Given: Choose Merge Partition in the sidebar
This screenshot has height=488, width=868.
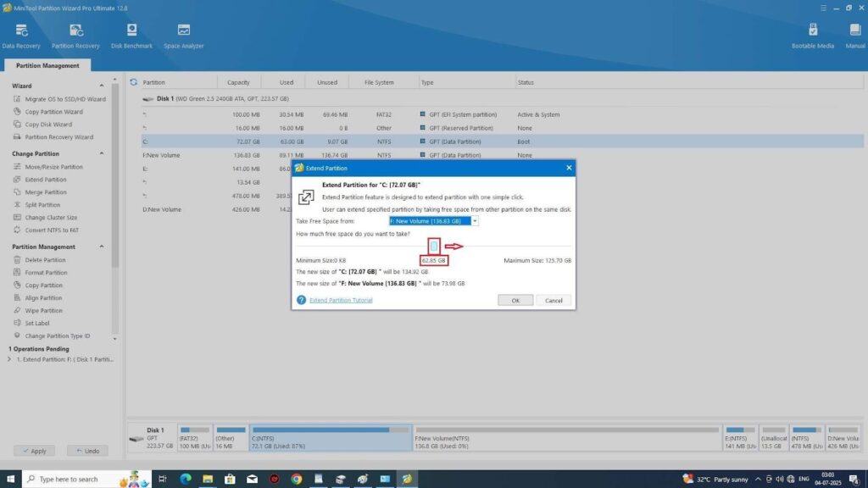Looking at the screenshot, I should point(46,192).
